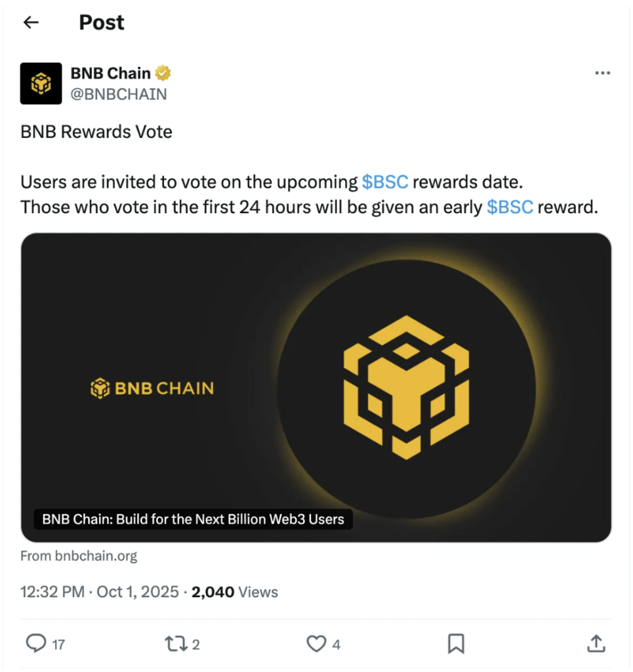Open the first $BSC cashtag link
Viewport: 633px width, 672px height.
point(385,181)
